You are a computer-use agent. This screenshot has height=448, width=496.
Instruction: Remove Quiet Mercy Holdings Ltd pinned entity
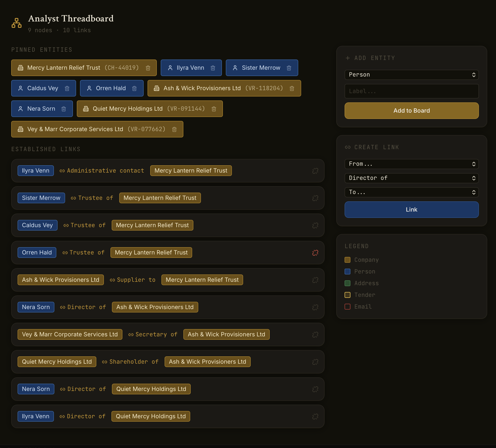tap(214, 109)
